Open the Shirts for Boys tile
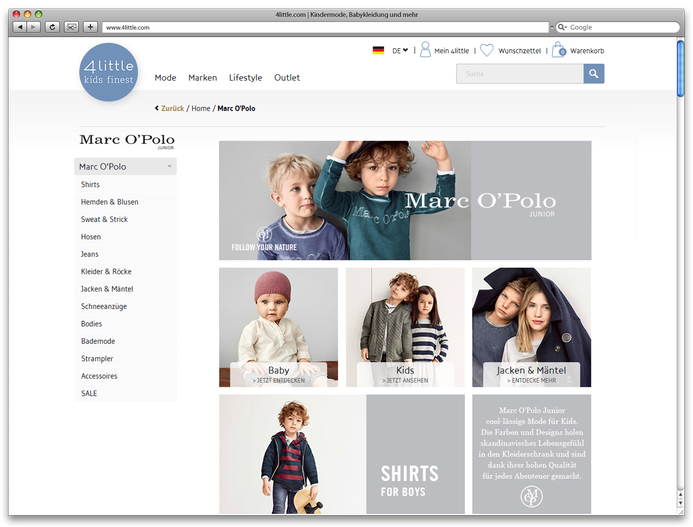693x527 pixels. [342, 454]
